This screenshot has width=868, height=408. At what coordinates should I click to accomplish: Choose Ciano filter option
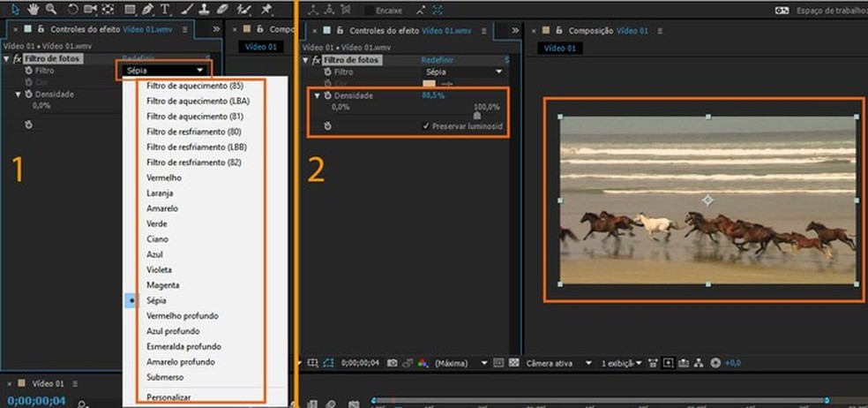(x=157, y=239)
